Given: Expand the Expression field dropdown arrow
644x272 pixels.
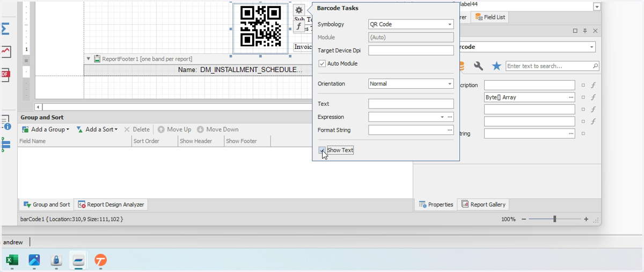Looking at the screenshot, I should 442,117.
